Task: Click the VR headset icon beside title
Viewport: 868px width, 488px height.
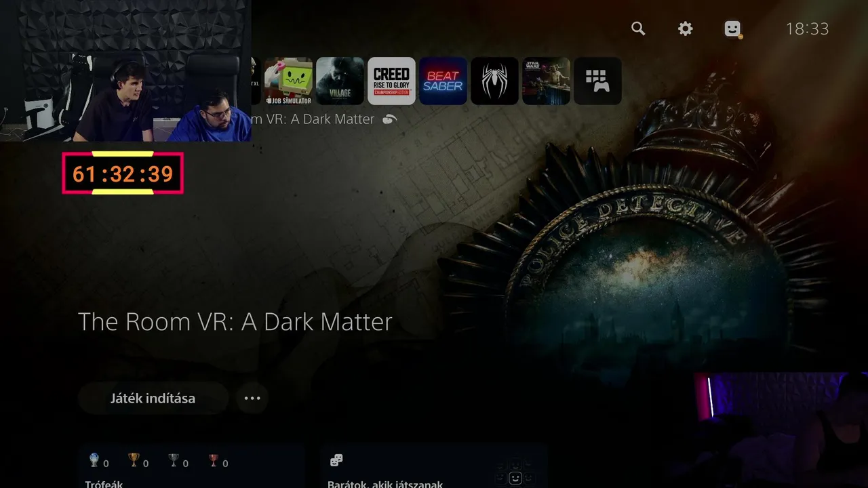Action: pos(389,119)
